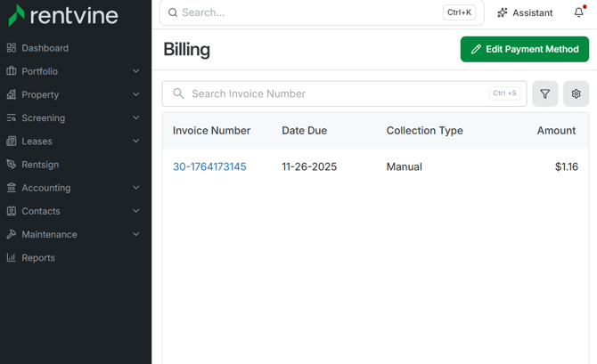Open the Assistant panel
This screenshot has width=597, height=364.
click(x=525, y=12)
